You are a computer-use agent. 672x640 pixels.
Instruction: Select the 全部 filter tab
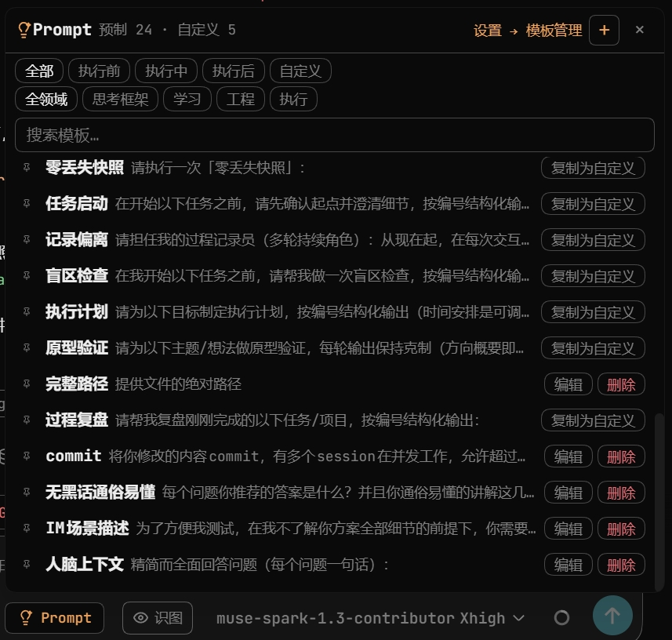coord(39,71)
